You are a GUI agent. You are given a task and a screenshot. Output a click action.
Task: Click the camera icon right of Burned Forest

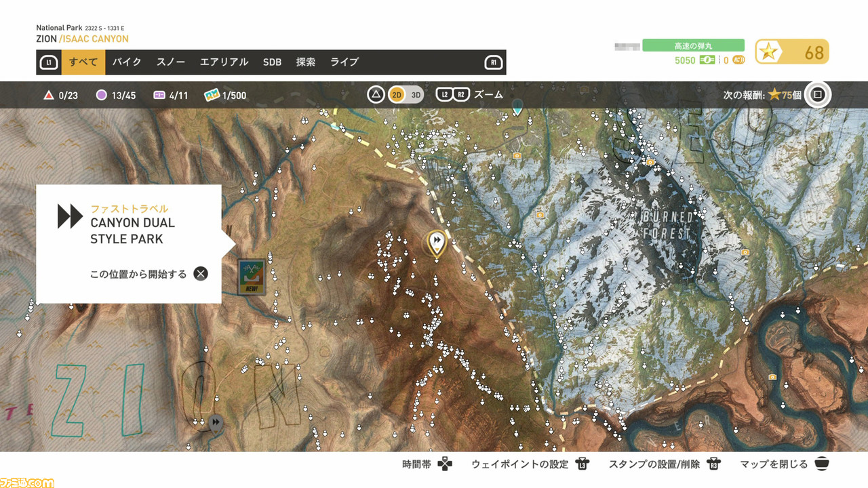(x=745, y=251)
